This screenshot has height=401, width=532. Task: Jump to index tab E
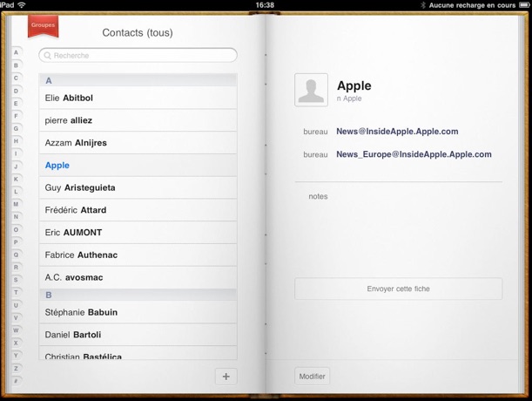pyautogui.click(x=16, y=104)
